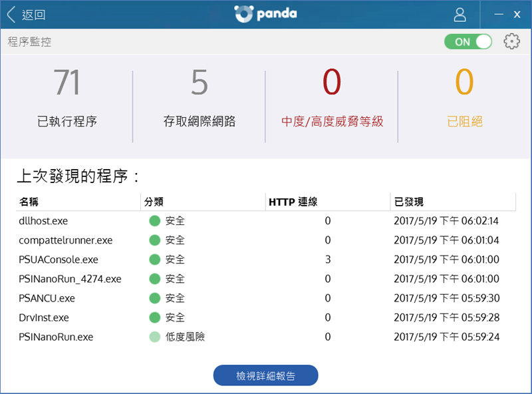
Task: Toggle the process monitor ON switch
Action: click(469, 41)
